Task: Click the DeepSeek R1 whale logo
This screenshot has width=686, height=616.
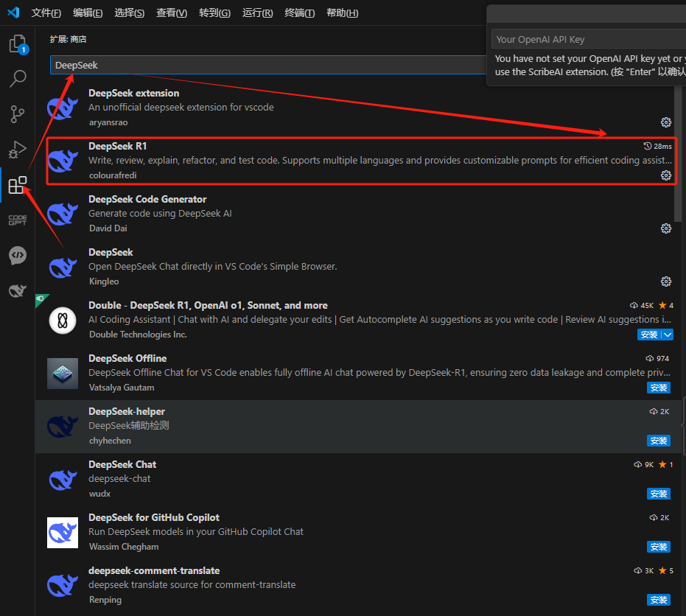Action: pyautogui.click(x=63, y=161)
